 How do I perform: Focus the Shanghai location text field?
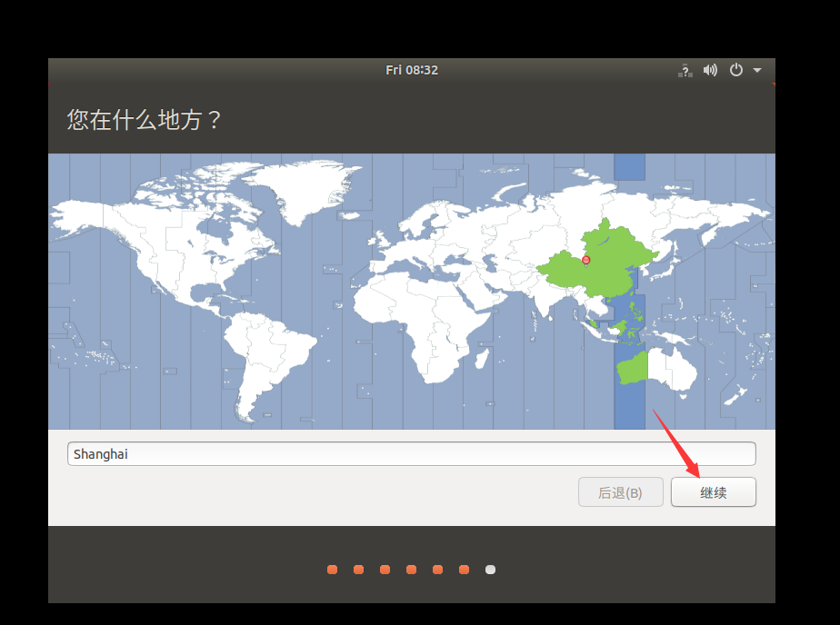tap(412, 454)
